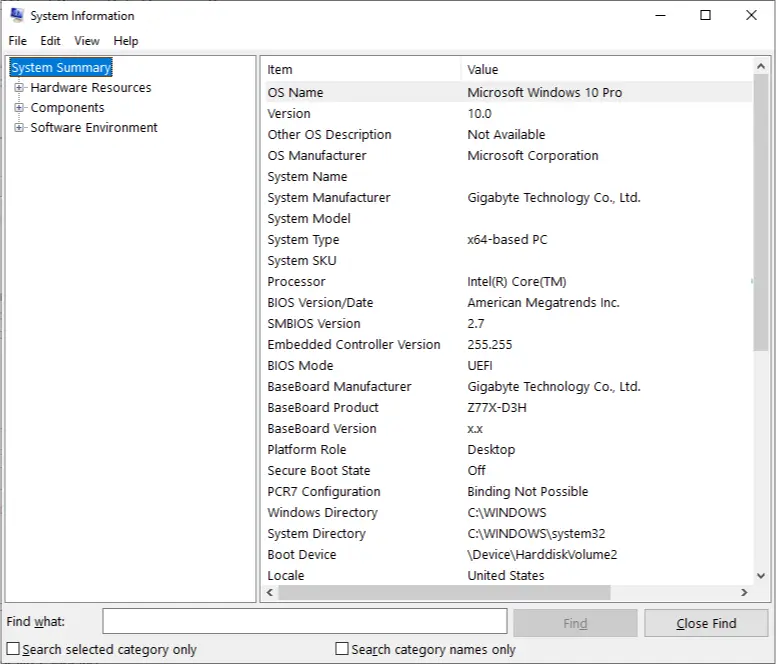The width and height of the screenshot is (776, 664).
Task: Click the horizontal scrollbar thumb
Action: [x=444, y=592]
